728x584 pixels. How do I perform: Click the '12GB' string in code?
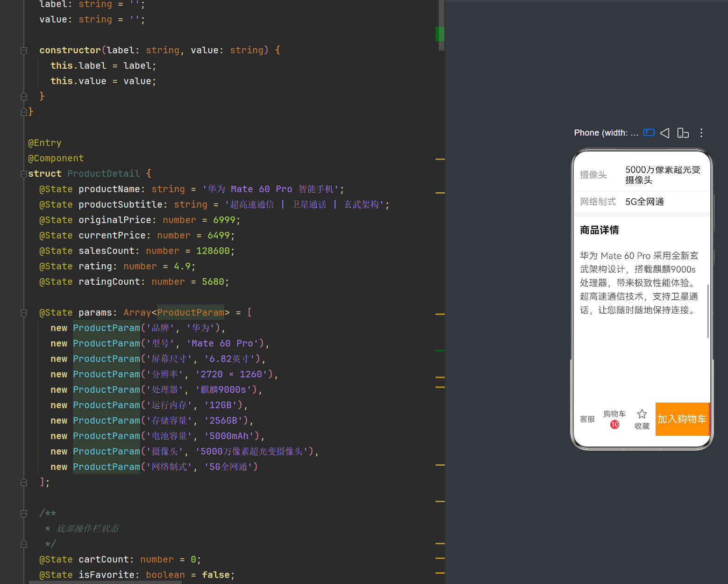(x=223, y=405)
